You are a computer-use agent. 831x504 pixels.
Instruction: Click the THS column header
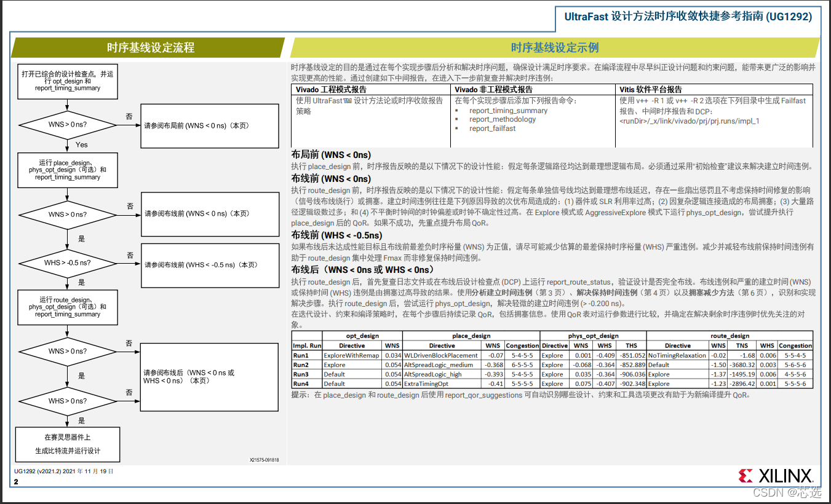coord(632,345)
